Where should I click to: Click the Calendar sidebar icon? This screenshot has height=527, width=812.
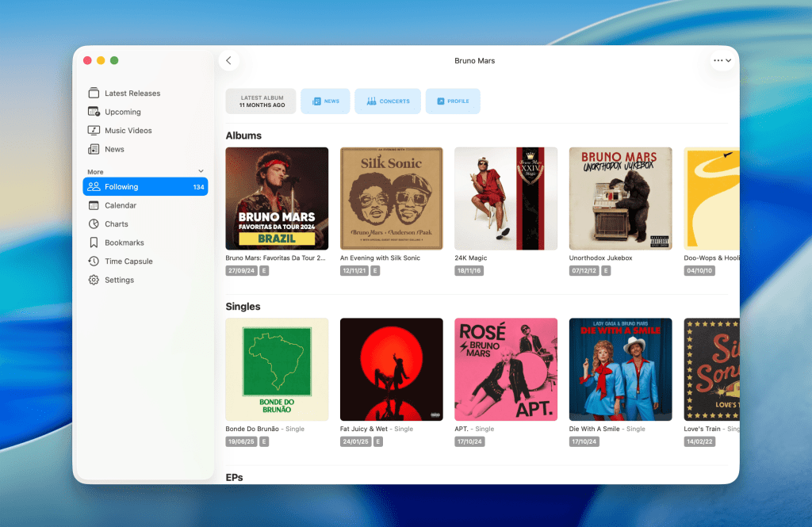94,205
